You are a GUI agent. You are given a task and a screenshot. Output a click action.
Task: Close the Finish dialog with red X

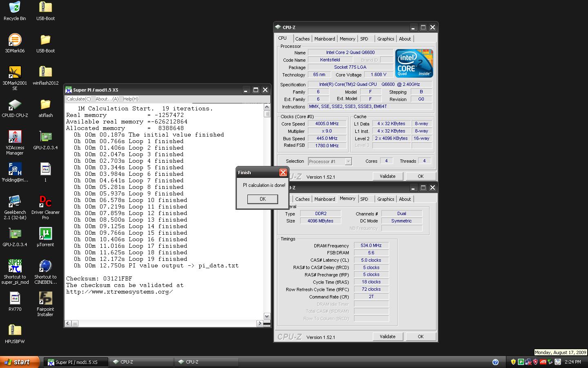[x=283, y=173]
